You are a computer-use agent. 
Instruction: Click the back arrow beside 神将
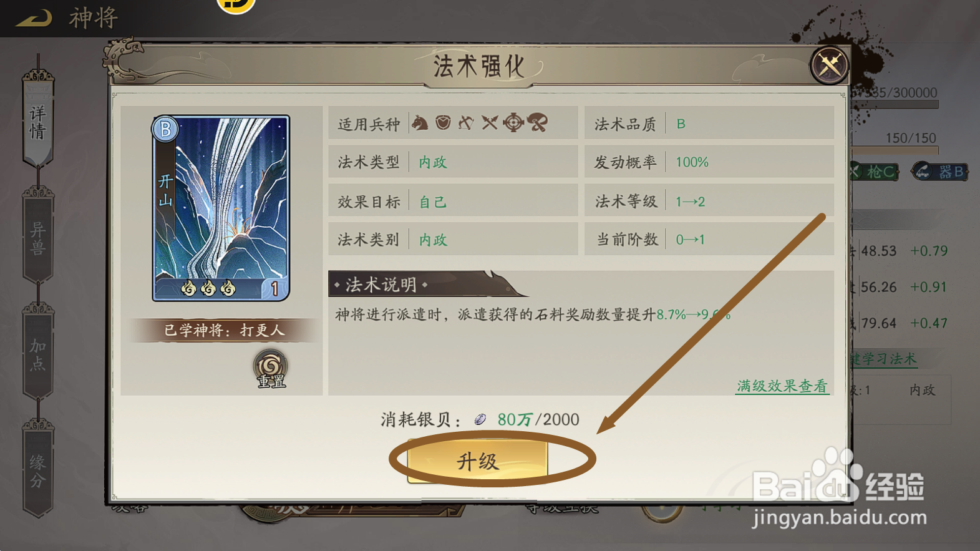tap(34, 18)
